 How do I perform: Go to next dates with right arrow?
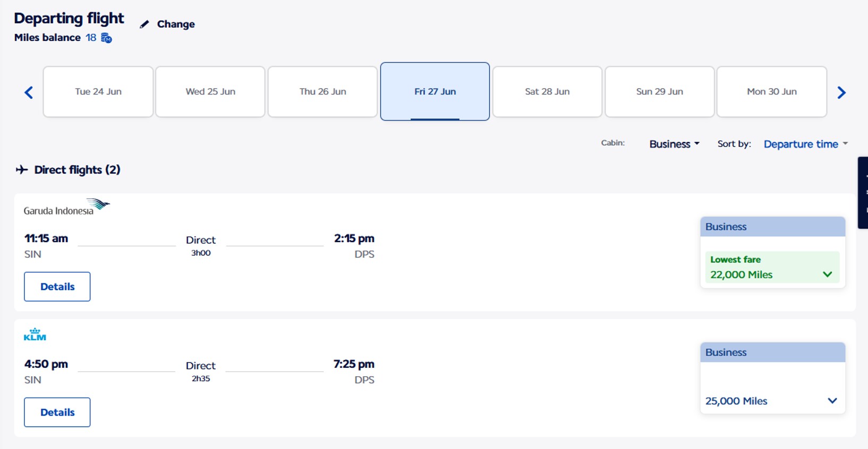click(x=841, y=93)
